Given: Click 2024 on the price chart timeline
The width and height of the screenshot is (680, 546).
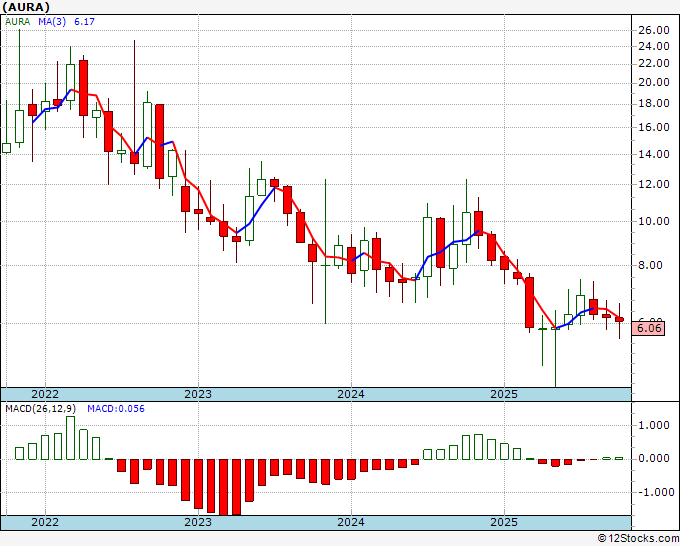Looking at the screenshot, I should [x=351, y=394].
